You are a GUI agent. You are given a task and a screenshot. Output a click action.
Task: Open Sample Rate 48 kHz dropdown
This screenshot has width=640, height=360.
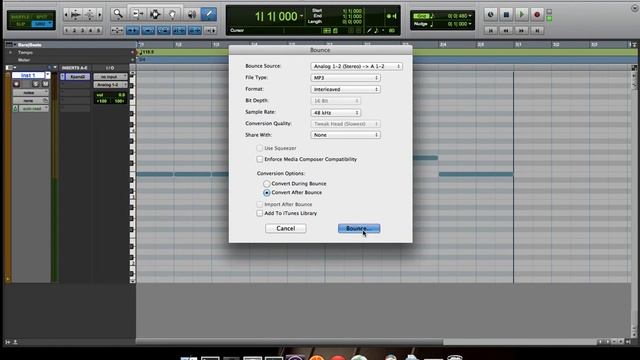pos(336,113)
